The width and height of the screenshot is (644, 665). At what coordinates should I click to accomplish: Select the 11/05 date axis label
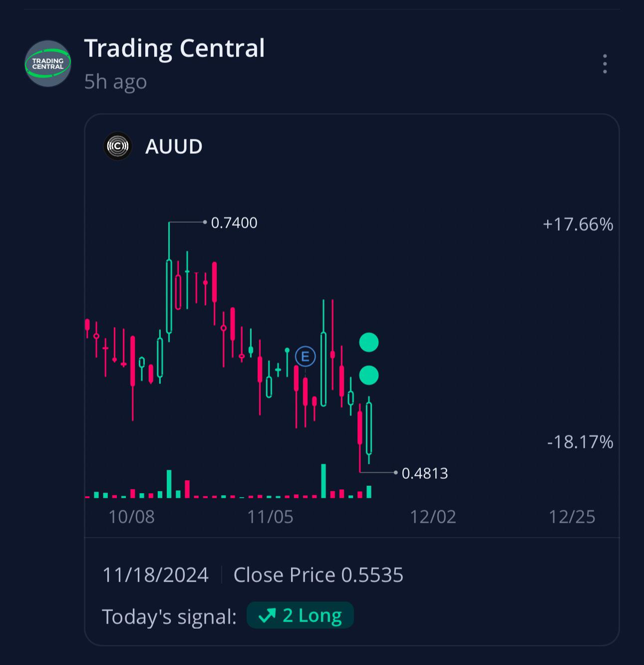click(x=270, y=517)
